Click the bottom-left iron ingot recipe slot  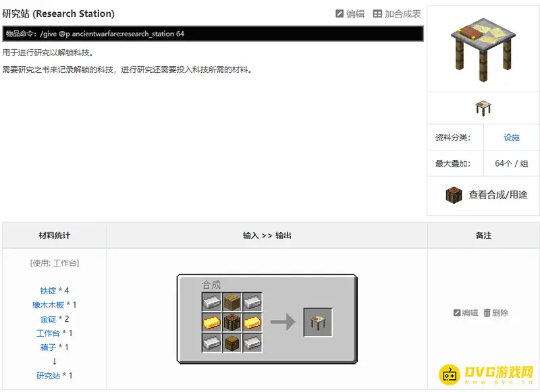(211, 343)
